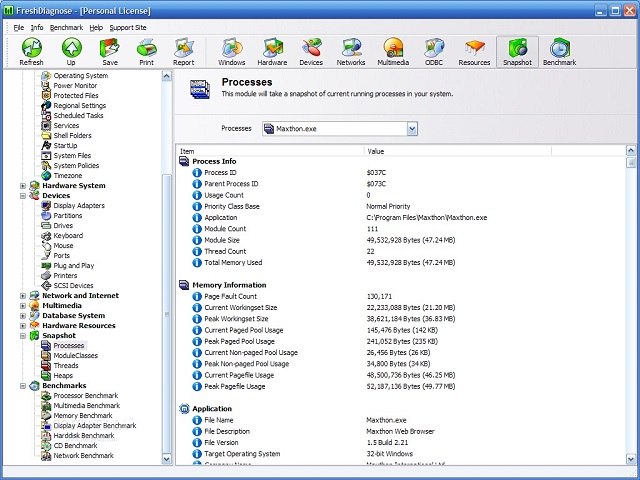Click the Refresh toolbar icon
Screen dimensions: 640x480
(31, 51)
